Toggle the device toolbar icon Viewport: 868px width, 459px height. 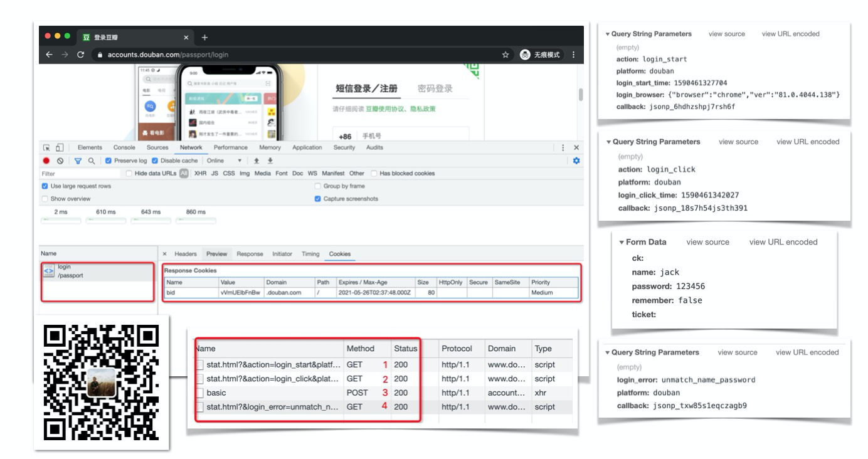coord(59,147)
